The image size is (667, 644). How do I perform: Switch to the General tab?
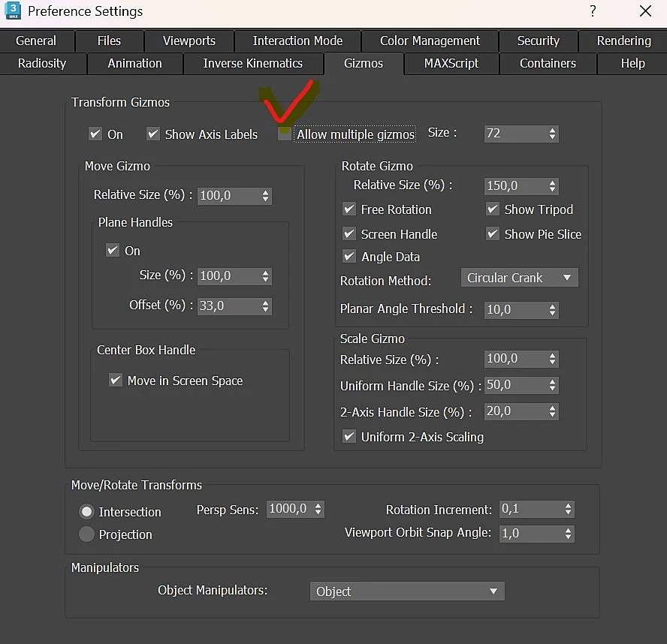[37, 41]
